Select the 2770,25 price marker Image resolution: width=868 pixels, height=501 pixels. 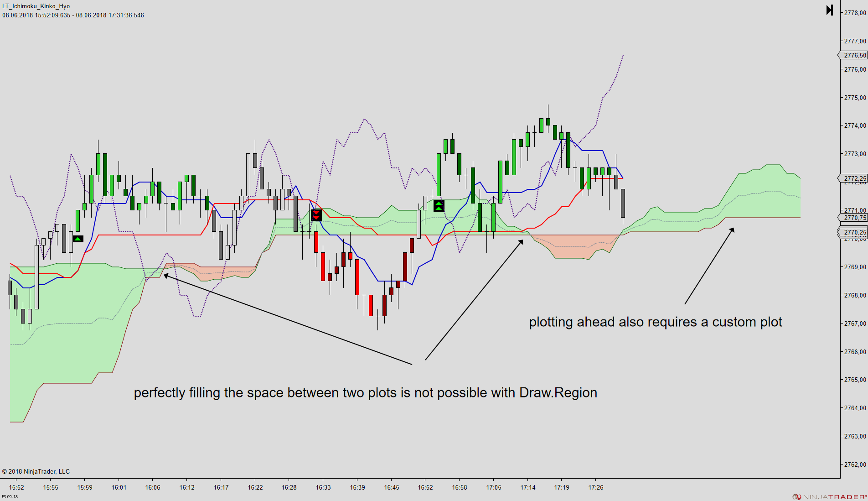pyautogui.click(x=853, y=232)
